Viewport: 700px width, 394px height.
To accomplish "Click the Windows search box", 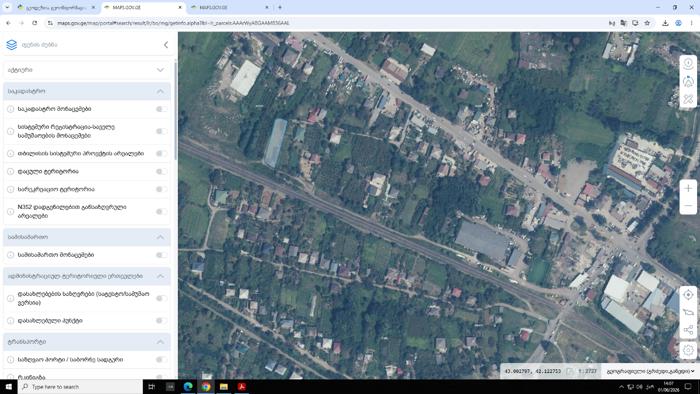I will click(80, 387).
